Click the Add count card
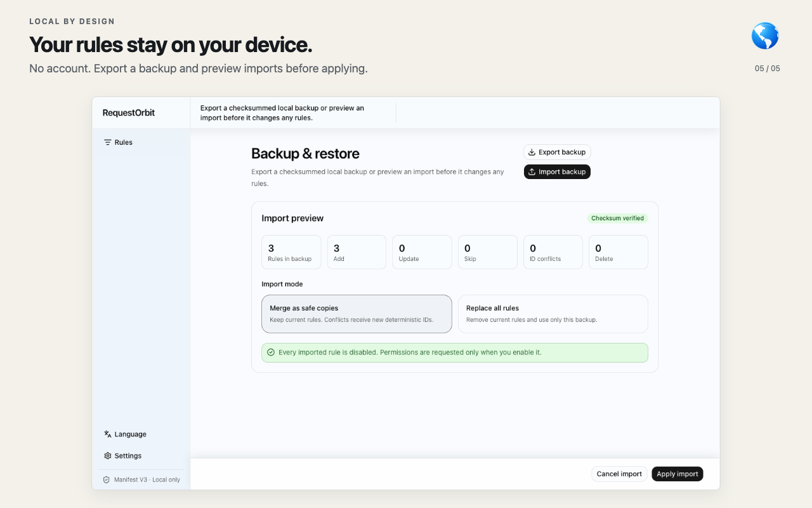The width and height of the screenshot is (812, 508). [x=357, y=252]
